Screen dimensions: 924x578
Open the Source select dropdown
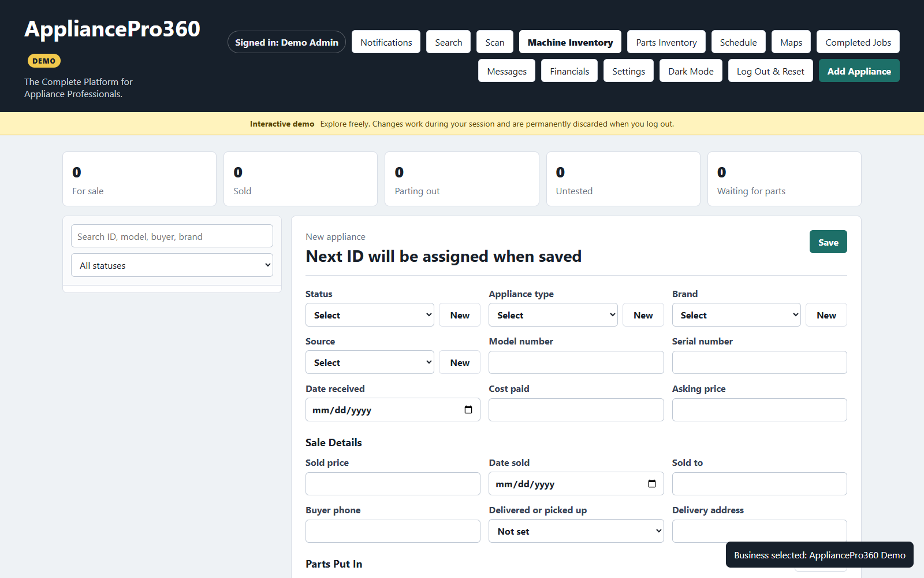pos(370,362)
